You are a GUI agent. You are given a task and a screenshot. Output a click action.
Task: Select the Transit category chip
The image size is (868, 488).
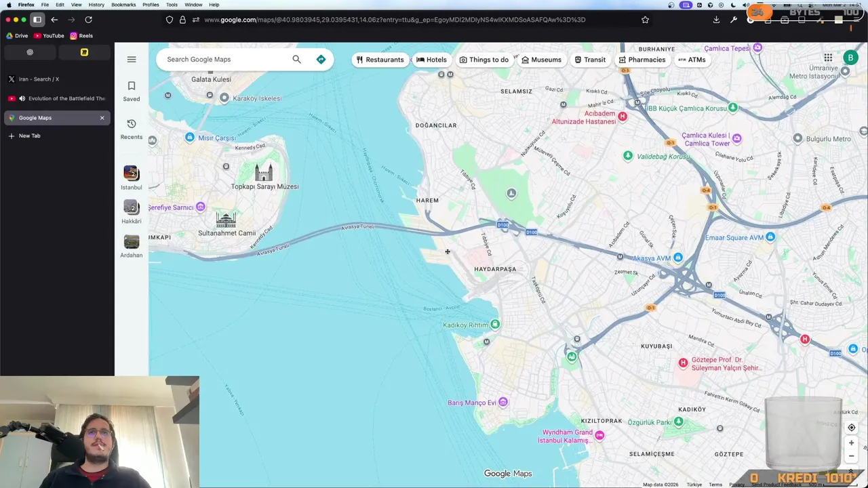[590, 60]
